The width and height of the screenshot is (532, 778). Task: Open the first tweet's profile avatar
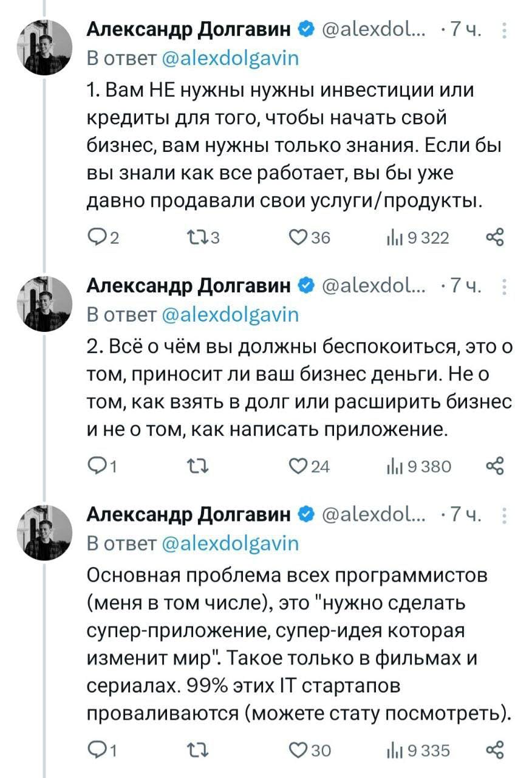44,45
